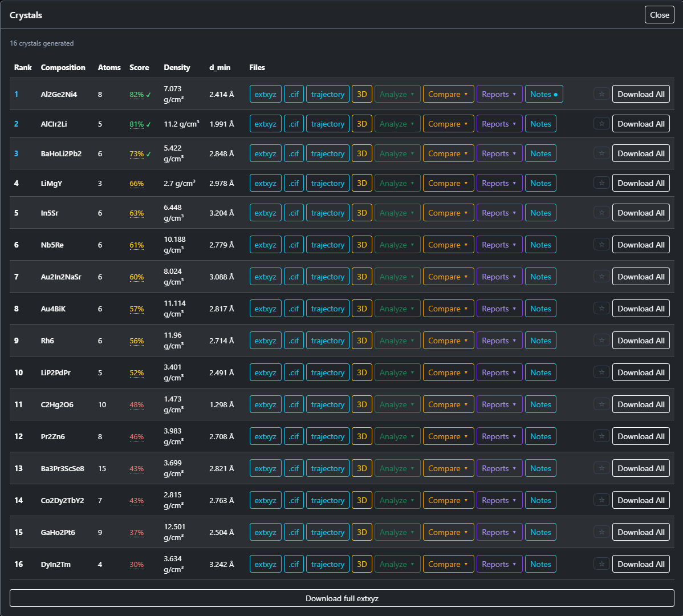The height and width of the screenshot is (616, 683).
Task: Open extxyz for DyIn2Tm
Action: coord(265,564)
